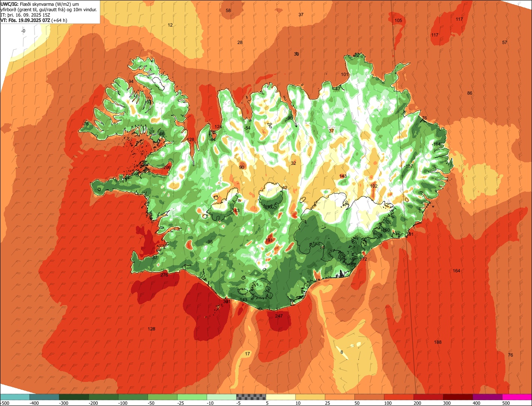Click the map value 17 south of Iceland

248,354
